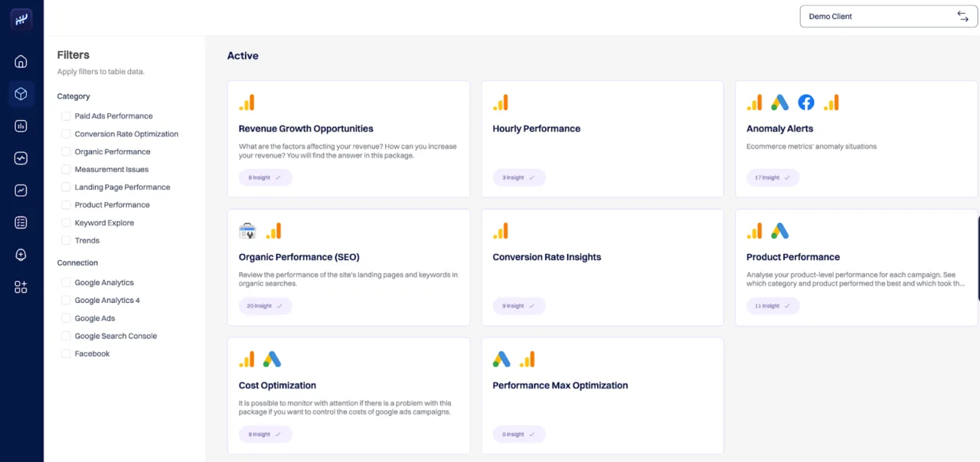Click the swap arrows icon beside Demo Client
The image size is (980, 462).
point(962,16)
